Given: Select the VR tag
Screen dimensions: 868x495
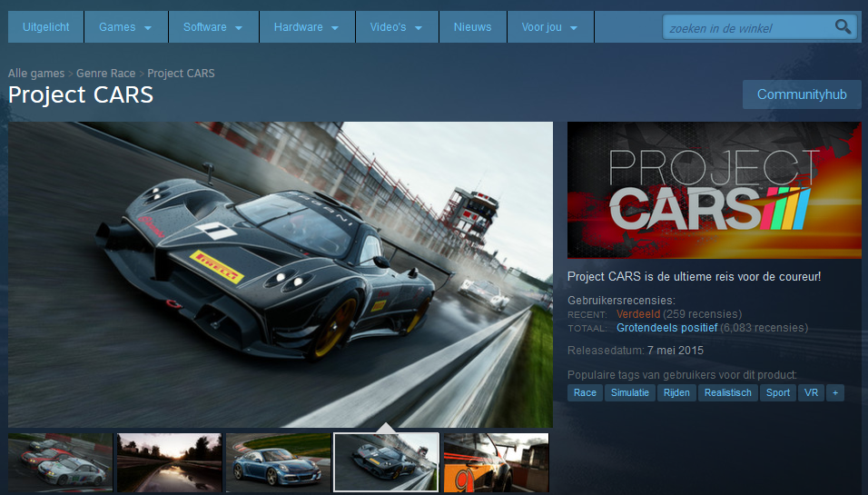Looking at the screenshot, I should (811, 392).
